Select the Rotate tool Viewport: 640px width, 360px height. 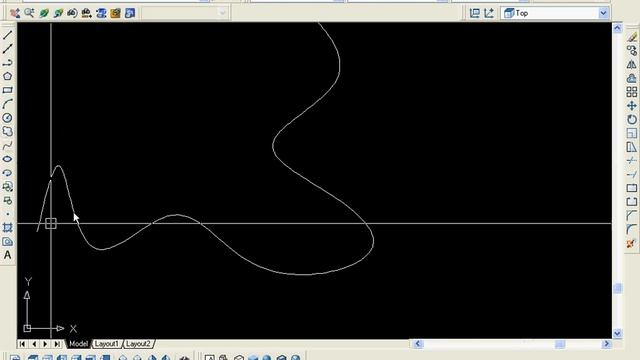tap(631, 120)
